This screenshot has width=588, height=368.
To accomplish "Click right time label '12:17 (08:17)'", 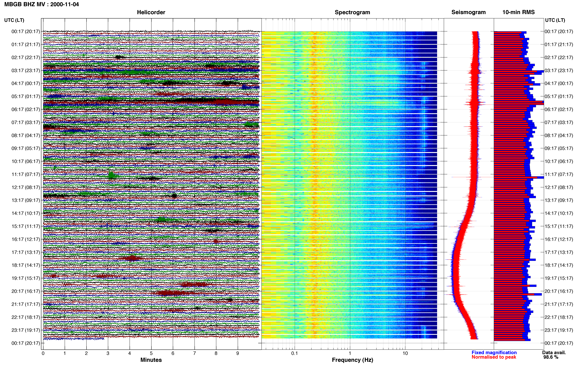I will (559, 187).
